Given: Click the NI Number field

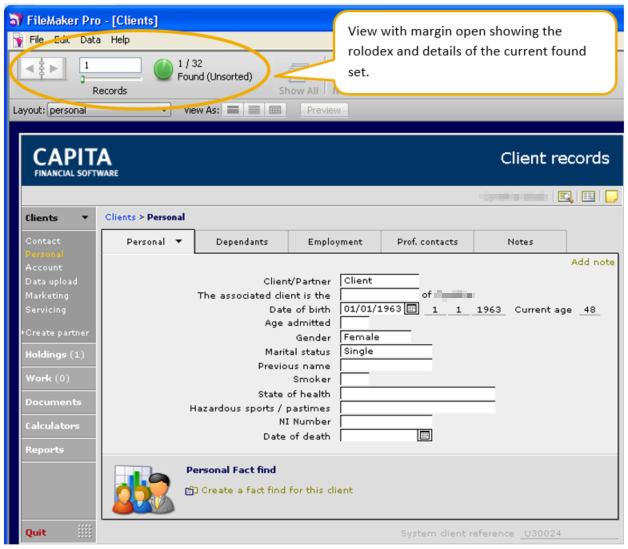Looking at the screenshot, I should click(x=386, y=422).
